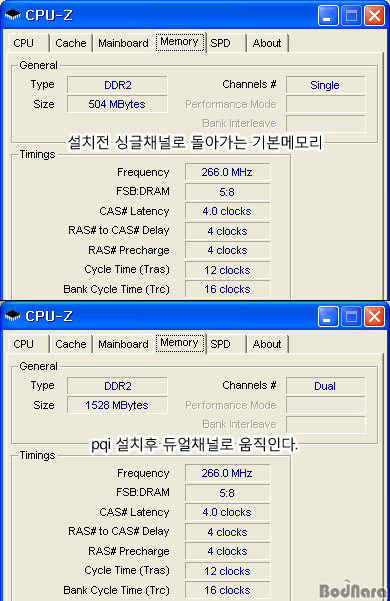Click the DDR2 type field in the bottom window
The height and width of the screenshot is (601, 390).
tap(117, 386)
